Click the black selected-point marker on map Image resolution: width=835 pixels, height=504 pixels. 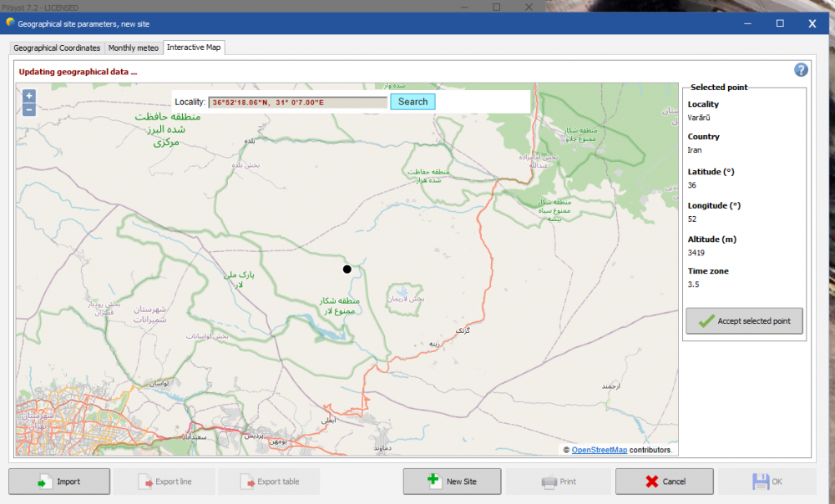pos(347,269)
